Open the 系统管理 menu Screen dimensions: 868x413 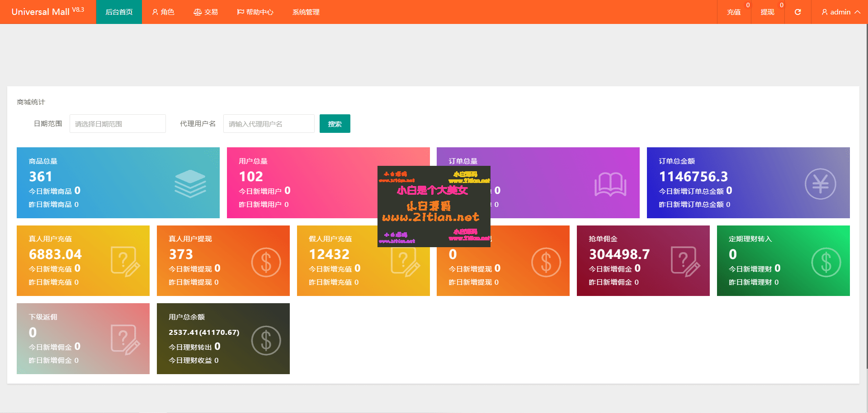[x=306, y=12]
